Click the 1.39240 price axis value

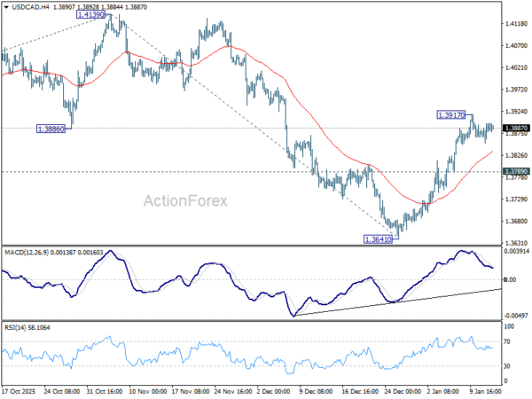pos(516,112)
